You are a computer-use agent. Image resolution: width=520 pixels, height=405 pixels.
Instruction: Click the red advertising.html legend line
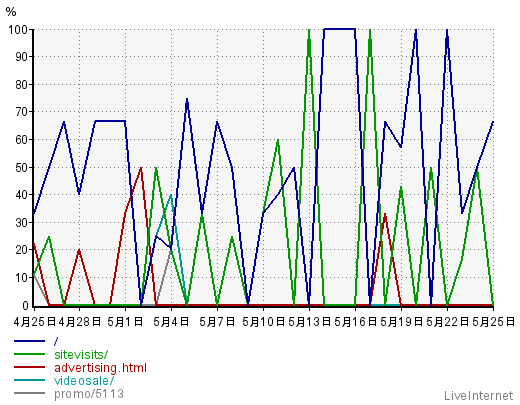29,367
